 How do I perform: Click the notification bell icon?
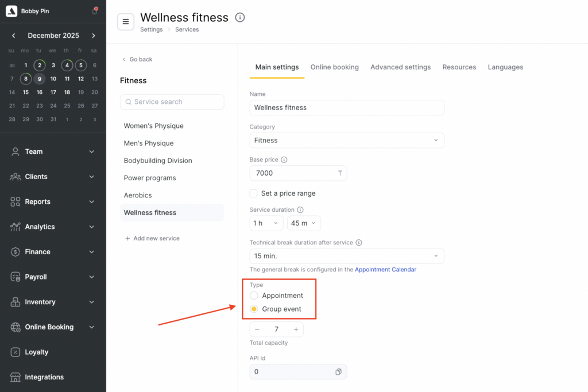click(x=95, y=11)
